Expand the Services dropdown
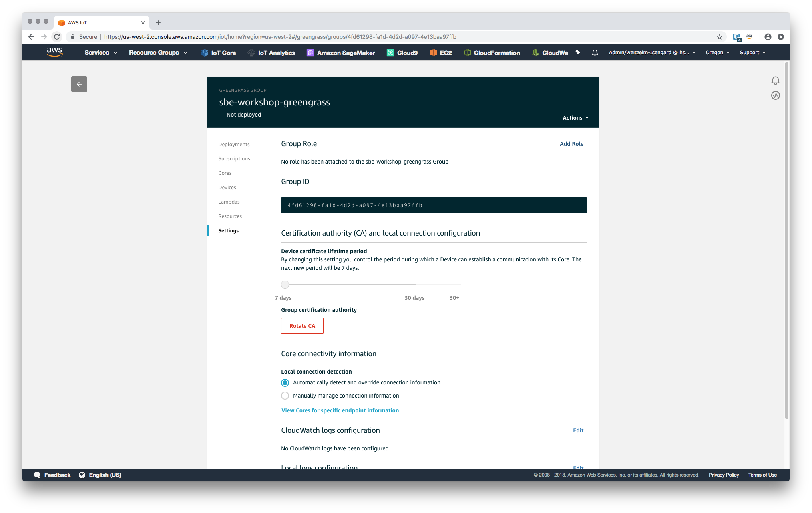 [101, 53]
